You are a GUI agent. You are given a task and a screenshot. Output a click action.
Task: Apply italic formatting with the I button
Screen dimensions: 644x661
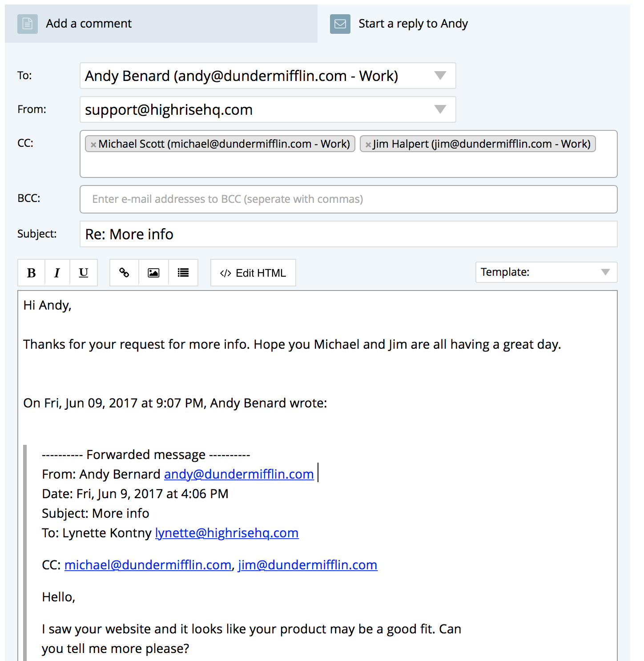57,273
